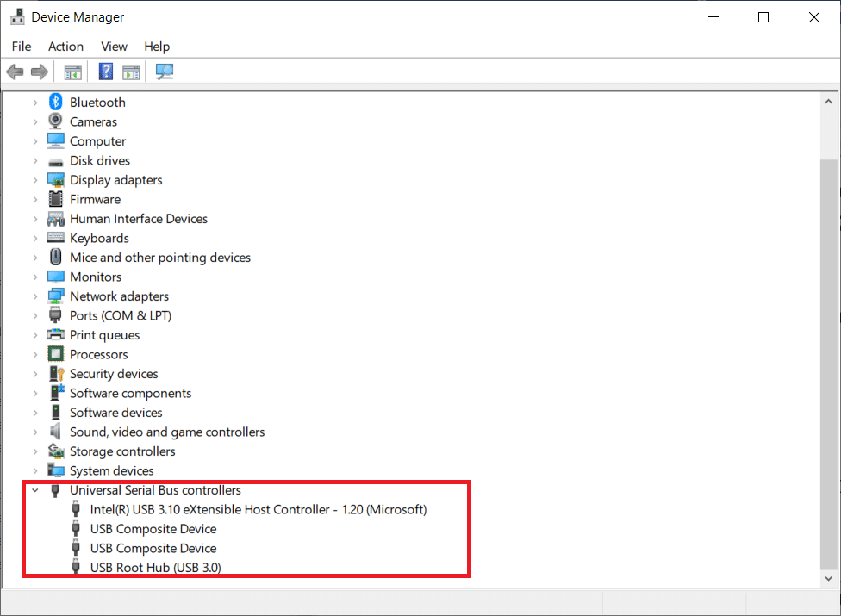Screen dimensions: 841x616
Task: Open the Action menu
Action: tap(66, 47)
